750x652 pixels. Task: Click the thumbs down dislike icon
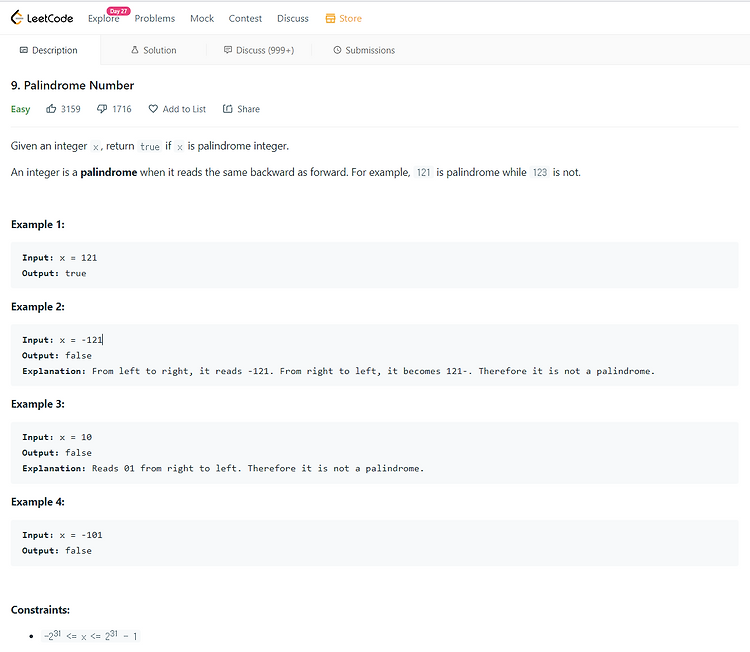pyautogui.click(x=102, y=109)
